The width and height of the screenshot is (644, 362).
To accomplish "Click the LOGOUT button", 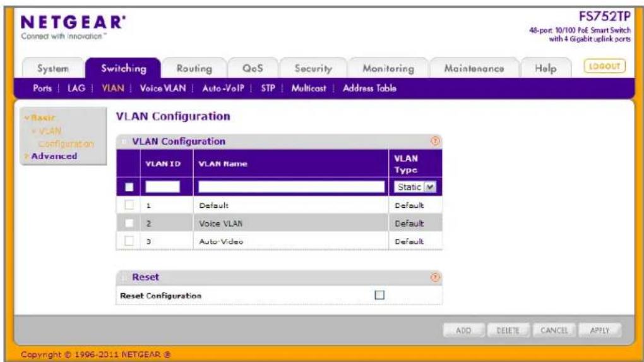I will point(604,66).
